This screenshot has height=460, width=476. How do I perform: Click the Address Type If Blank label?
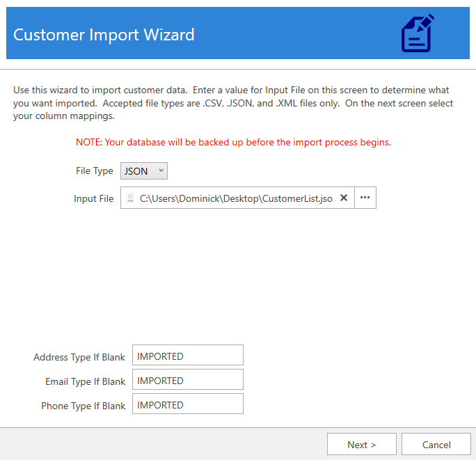[x=79, y=357]
